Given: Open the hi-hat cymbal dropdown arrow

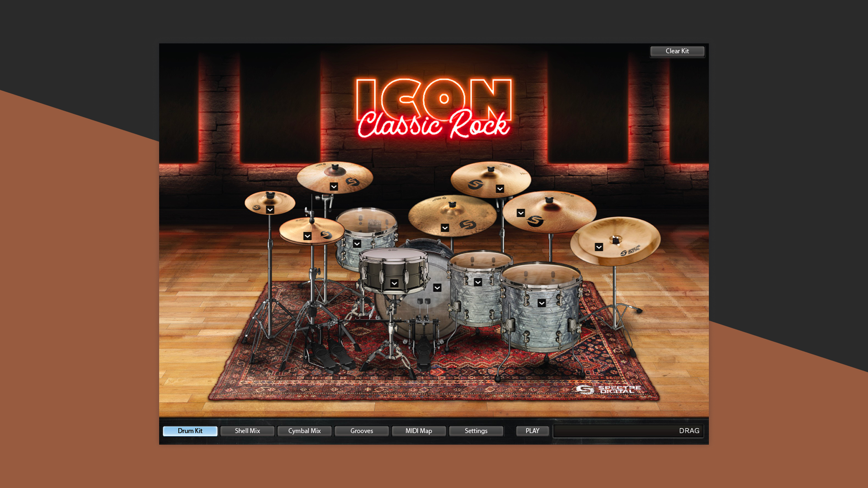Looking at the screenshot, I should coord(307,236).
